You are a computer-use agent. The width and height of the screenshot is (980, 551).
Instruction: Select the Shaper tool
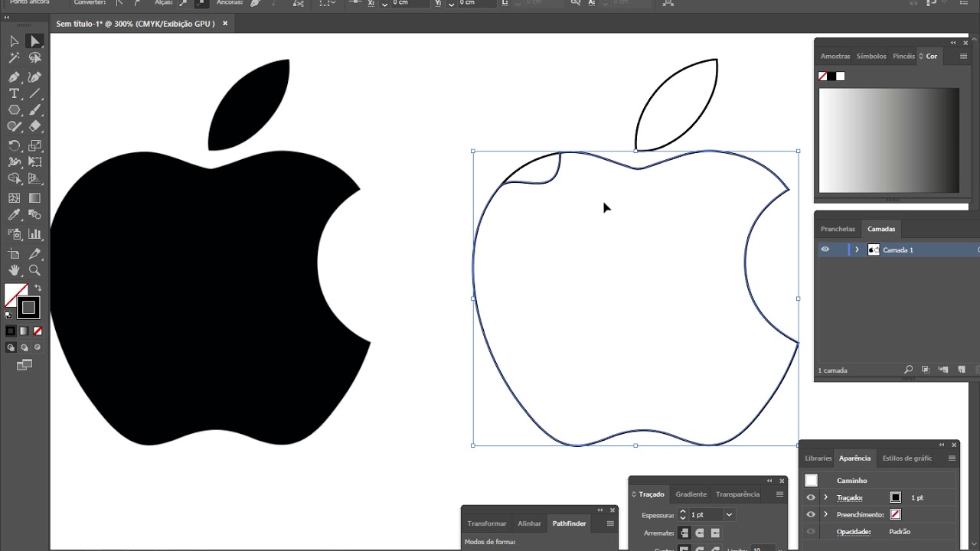click(14, 126)
